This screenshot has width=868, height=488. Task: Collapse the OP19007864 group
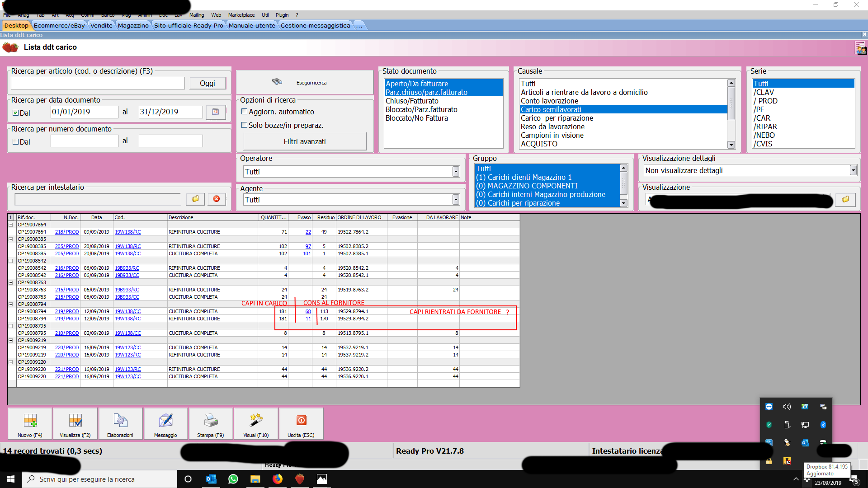(11, 225)
